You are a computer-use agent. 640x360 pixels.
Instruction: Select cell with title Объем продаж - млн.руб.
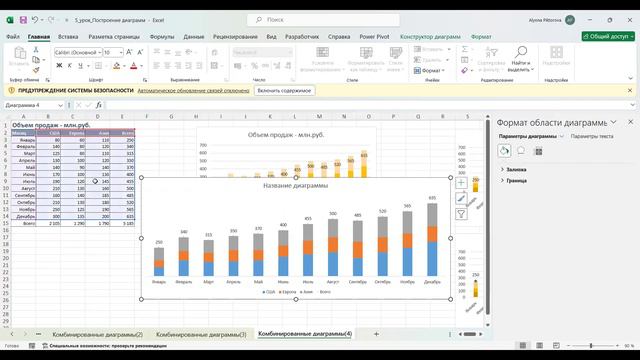[51, 125]
